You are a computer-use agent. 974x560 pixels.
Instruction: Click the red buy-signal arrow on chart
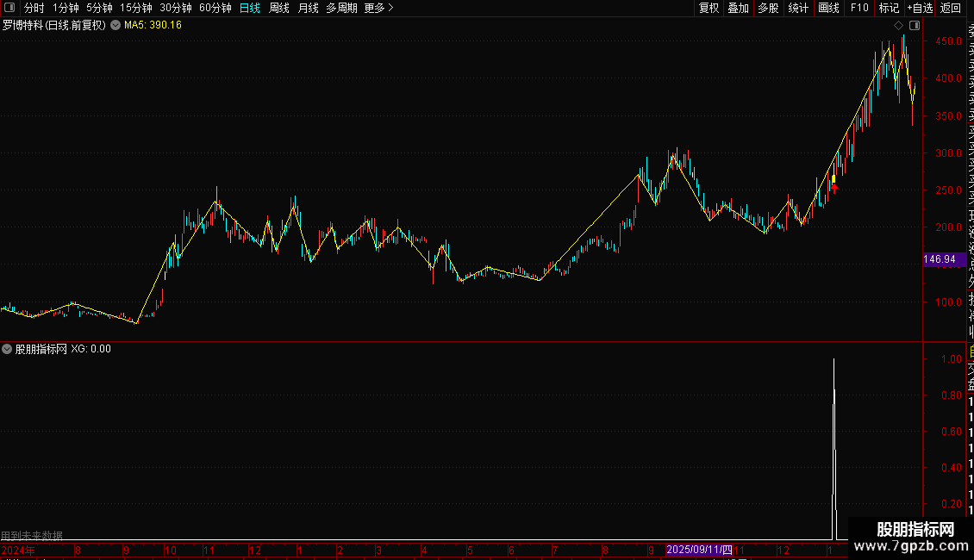[834, 188]
